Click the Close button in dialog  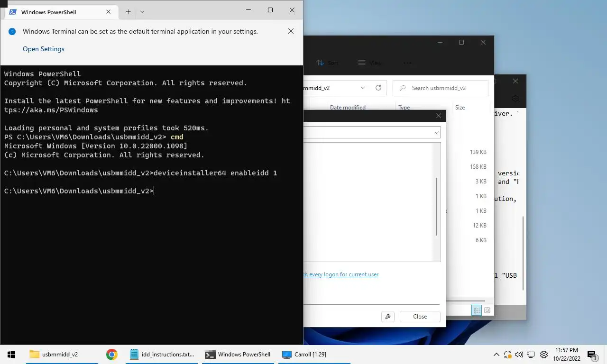click(x=420, y=317)
